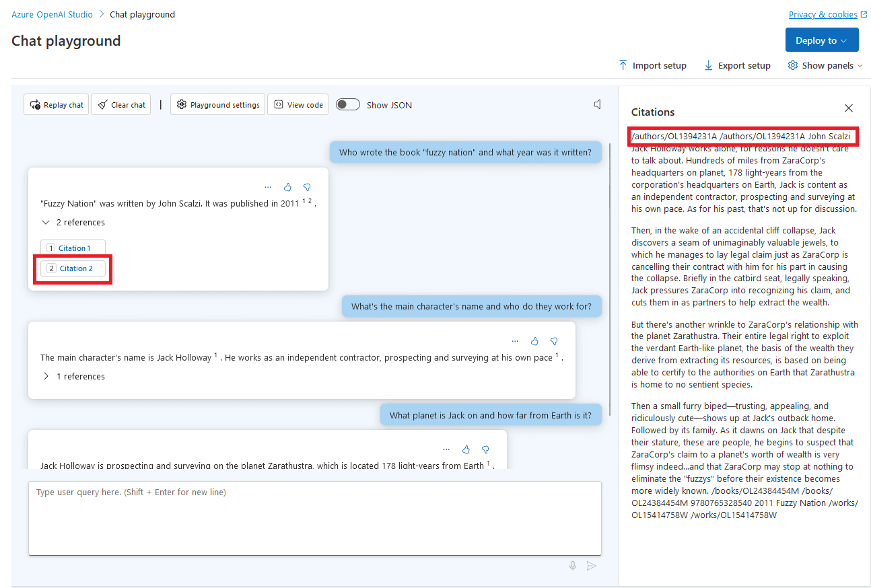Give a thumbs up to the first response
Viewport: 871px width, 588px height.
point(287,187)
